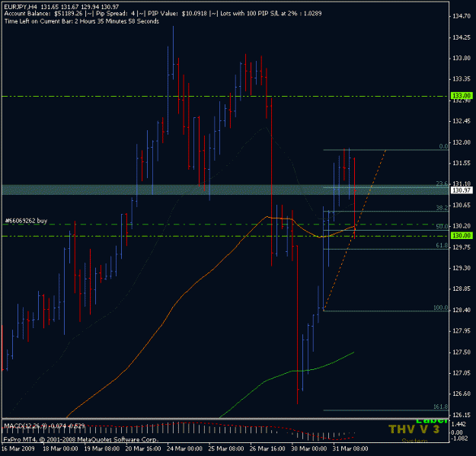The image size is (476, 456).
Task: Click the 19 Mar 08:00 time label
Action: [102, 448]
